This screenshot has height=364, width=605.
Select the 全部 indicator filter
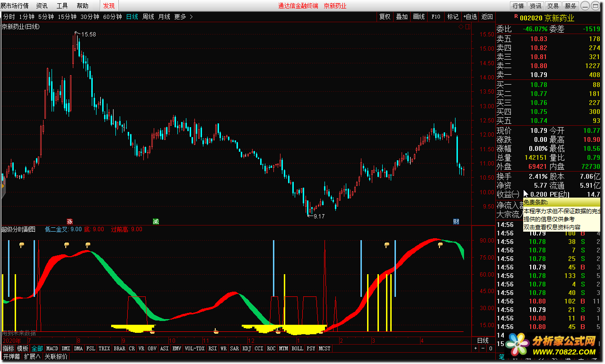(37, 348)
